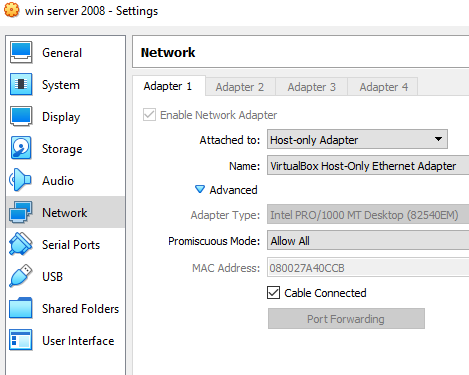Click the MAC Address field

tap(368, 267)
